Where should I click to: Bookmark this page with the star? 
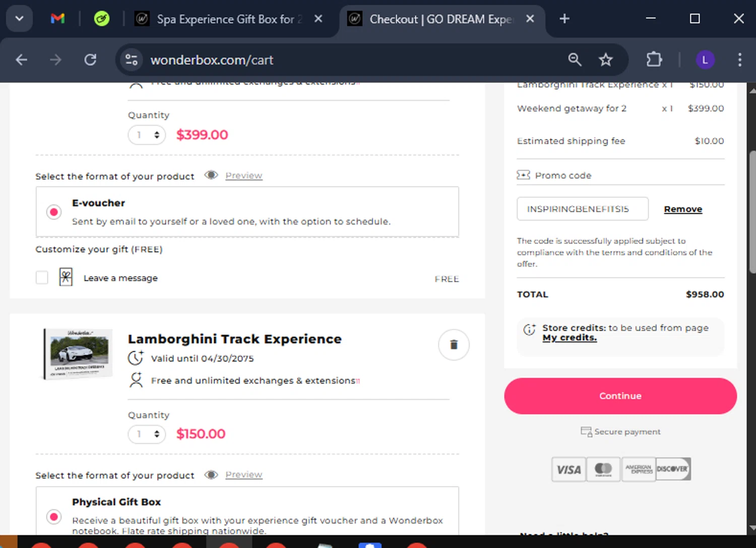pos(605,60)
